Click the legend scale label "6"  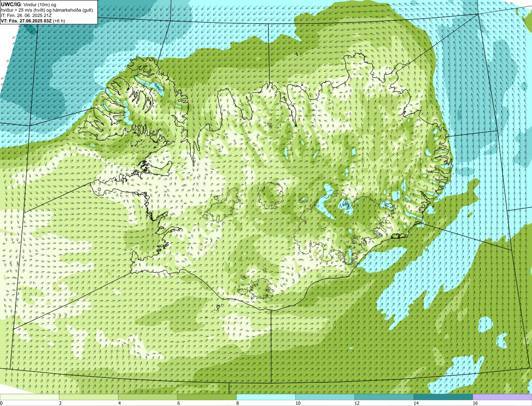pos(178,403)
